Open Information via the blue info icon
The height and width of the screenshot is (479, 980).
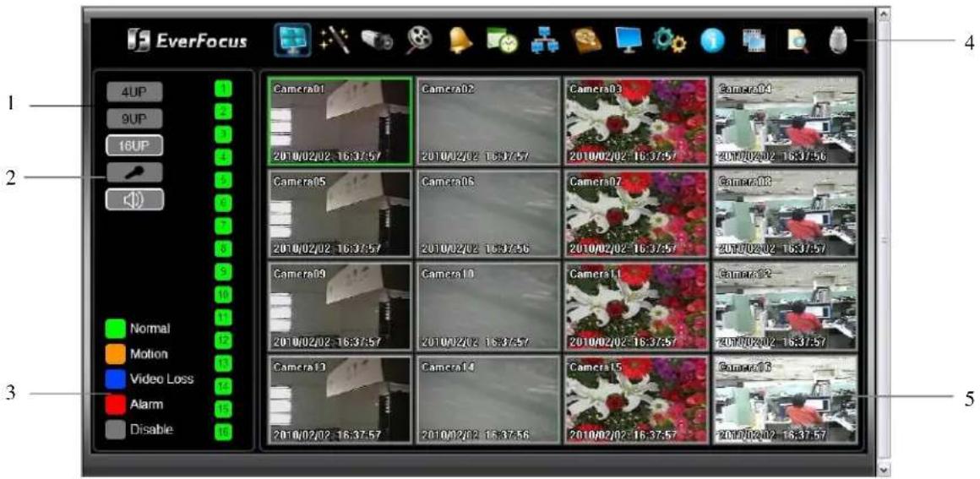pyautogui.click(x=712, y=42)
